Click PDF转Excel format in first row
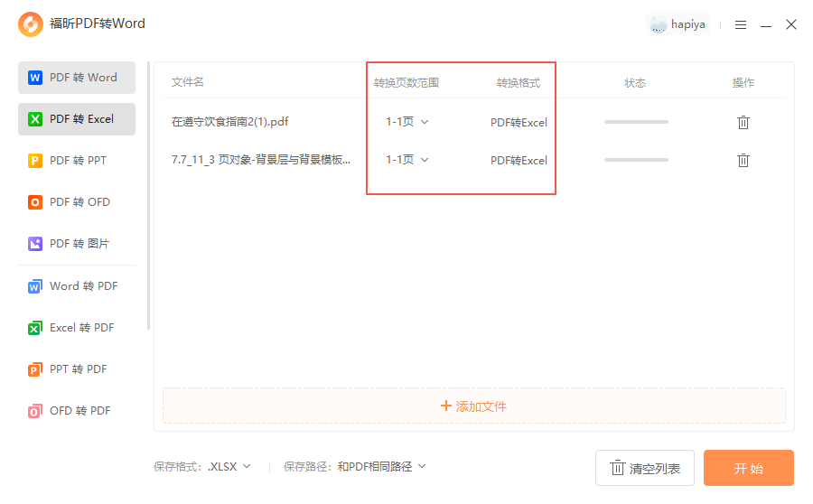Image resolution: width=813 pixels, height=504 pixels. click(519, 123)
